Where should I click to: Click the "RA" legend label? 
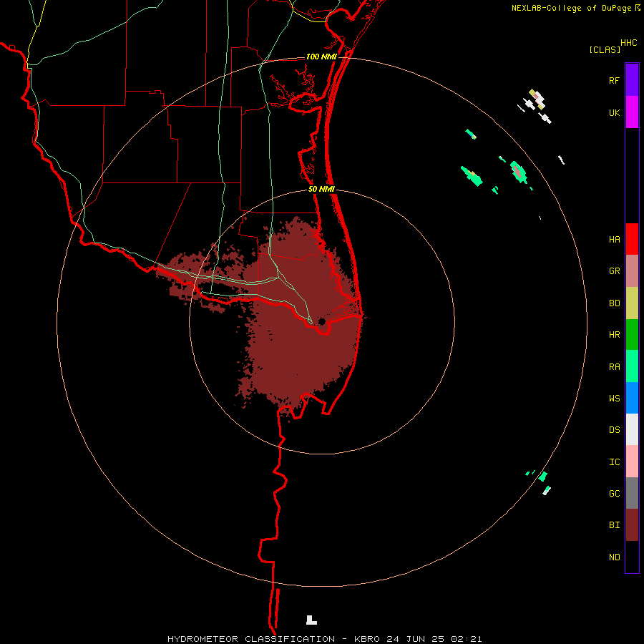click(614, 367)
